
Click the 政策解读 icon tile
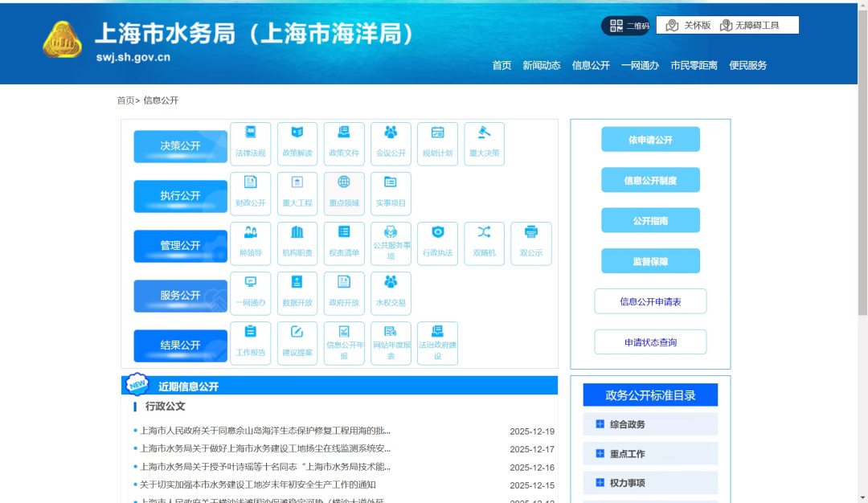[297, 144]
